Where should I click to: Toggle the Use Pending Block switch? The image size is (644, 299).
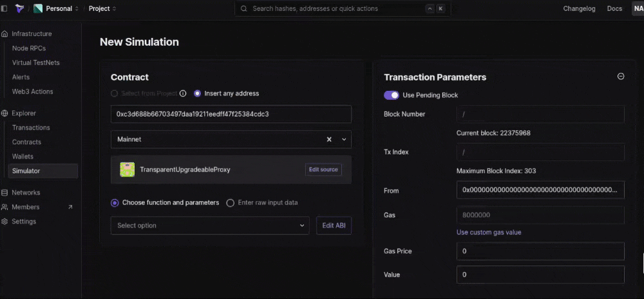tap(391, 95)
